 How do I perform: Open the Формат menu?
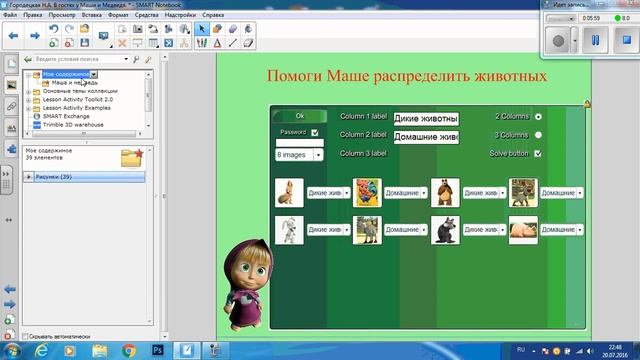pos(118,15)
